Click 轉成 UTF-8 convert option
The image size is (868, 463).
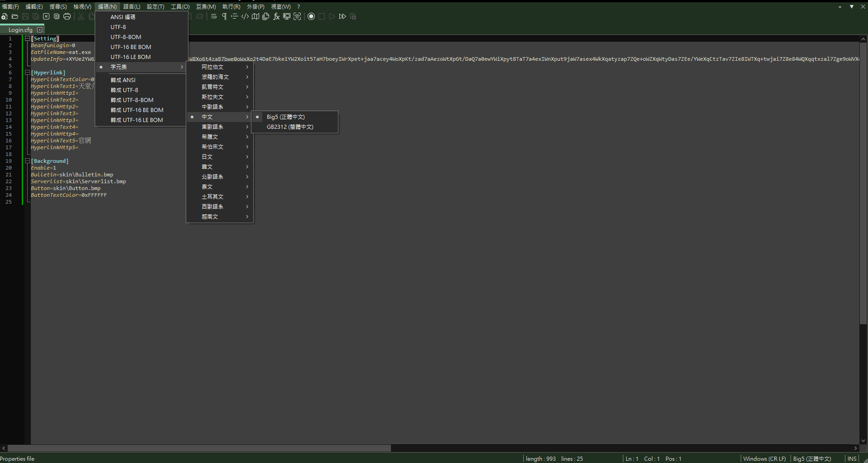click(141, 90)
